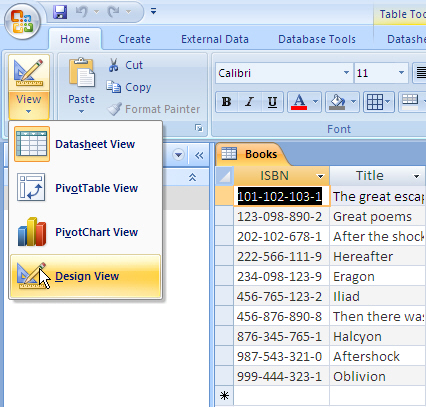This screenshot has width=426, height=407.
Task: Click the select-all corner of datasheet
Action: (225, 176)
